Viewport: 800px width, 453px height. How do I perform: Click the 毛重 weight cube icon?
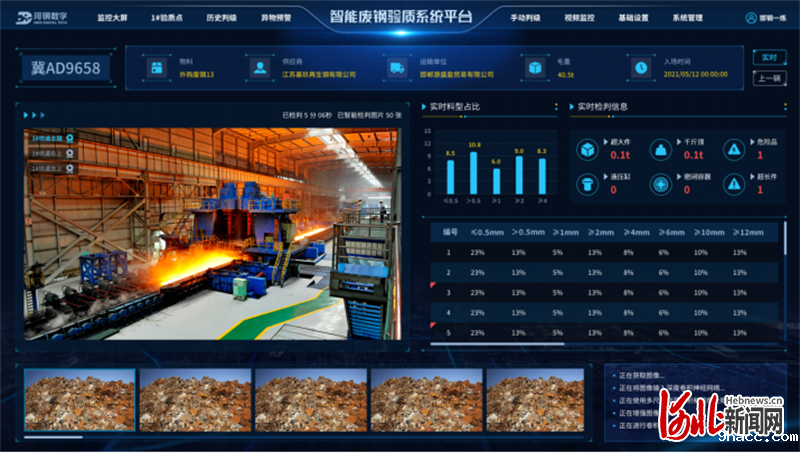[536, 68]
